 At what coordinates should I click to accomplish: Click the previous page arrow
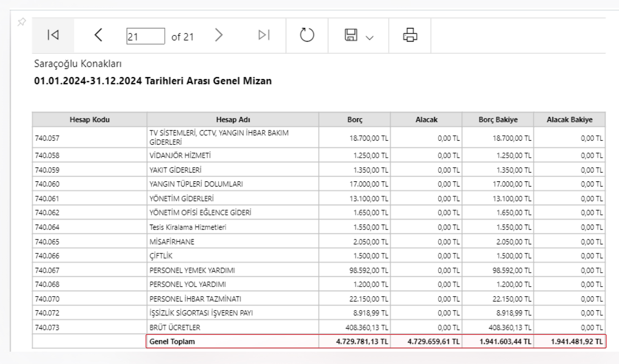(98, 35)
